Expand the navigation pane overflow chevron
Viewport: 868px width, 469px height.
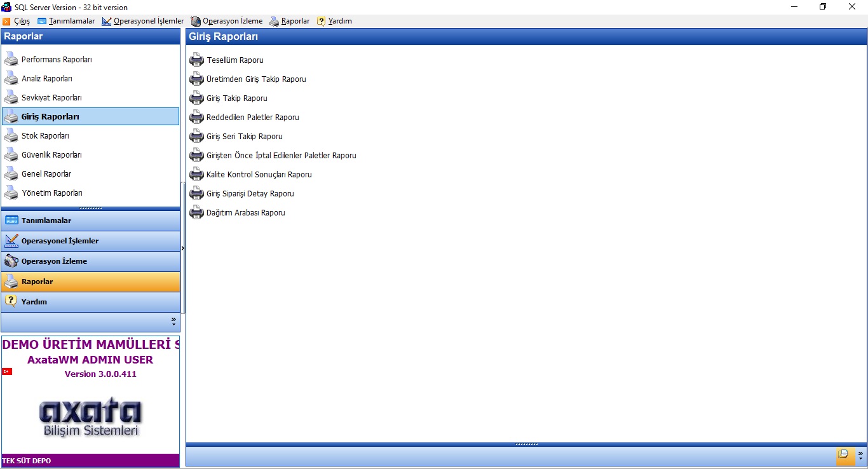tap(173, 322)
